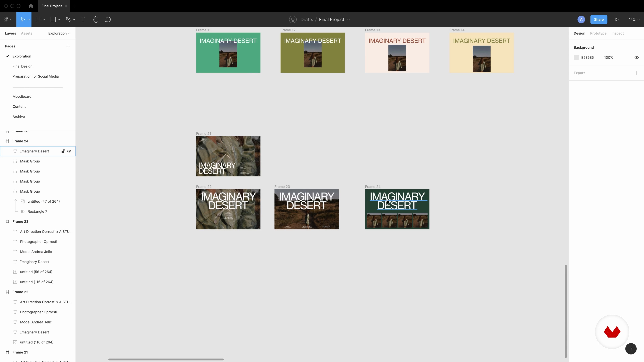
Task: Select the Comment tool
Action: pos(108,19)
